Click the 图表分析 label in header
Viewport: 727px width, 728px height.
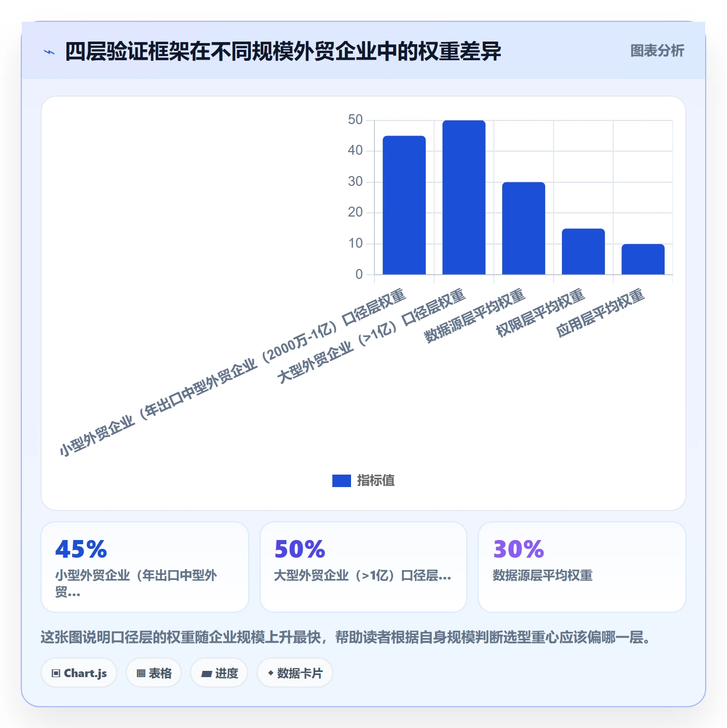(657, 51)
